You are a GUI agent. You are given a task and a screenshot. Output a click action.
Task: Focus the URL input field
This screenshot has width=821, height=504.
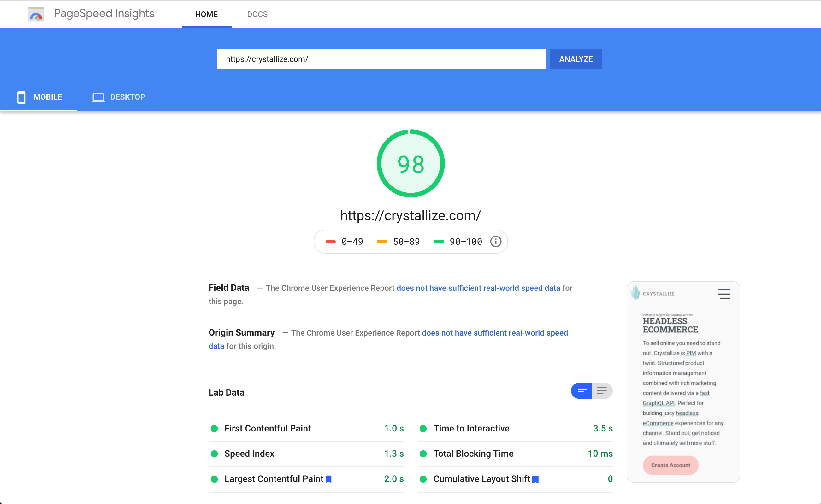[381, 59]
